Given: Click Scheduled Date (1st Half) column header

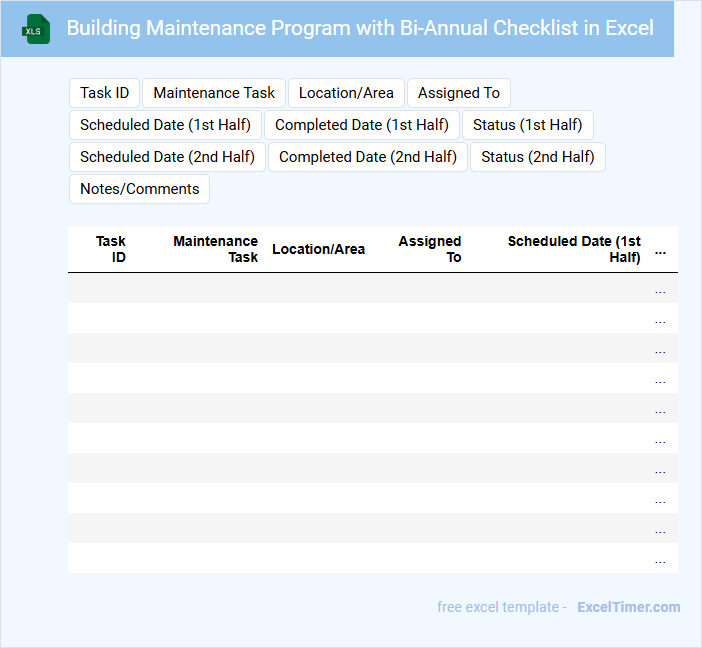Looking at the screenshot, I should coord(574,249).
